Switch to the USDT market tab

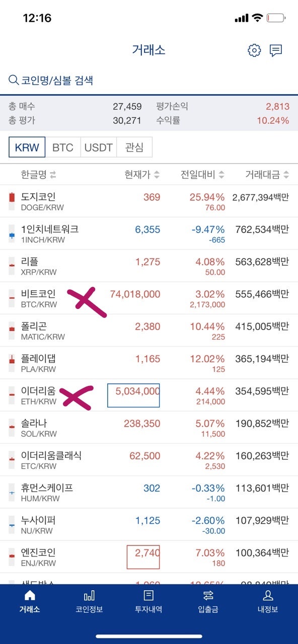pyautogui.click(x=99, y=147)
